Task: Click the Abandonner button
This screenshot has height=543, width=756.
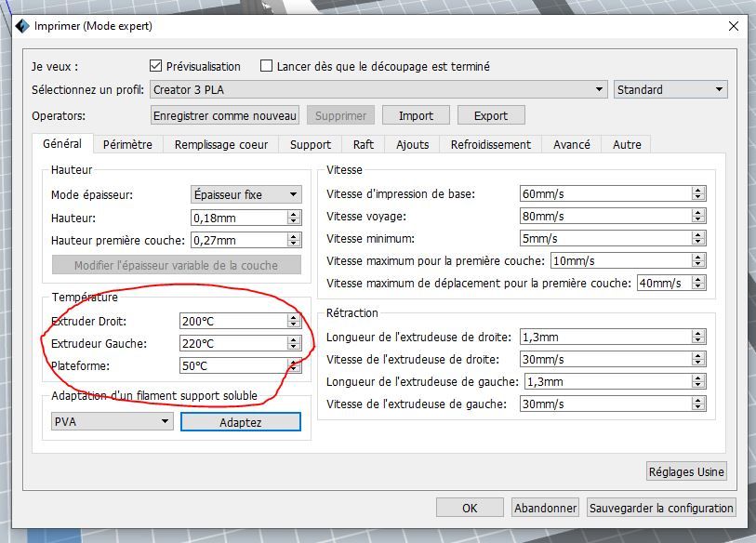Action: (x=545, y=508)
